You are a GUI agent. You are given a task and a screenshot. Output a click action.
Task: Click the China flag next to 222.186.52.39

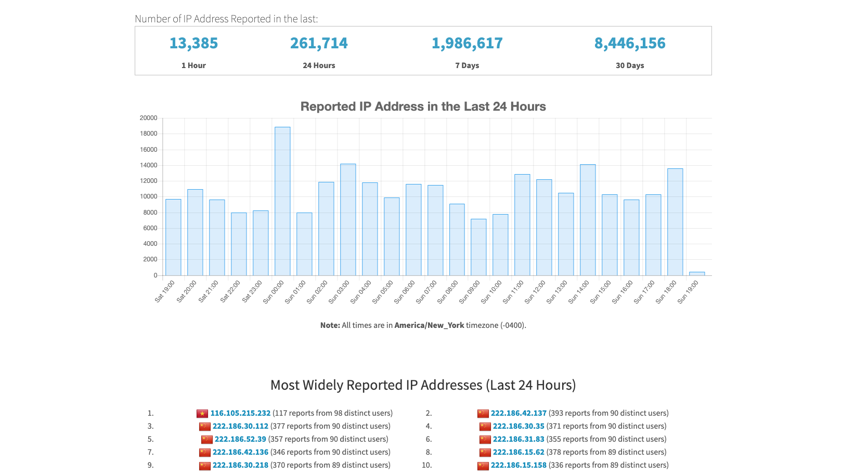pos(207,439)
